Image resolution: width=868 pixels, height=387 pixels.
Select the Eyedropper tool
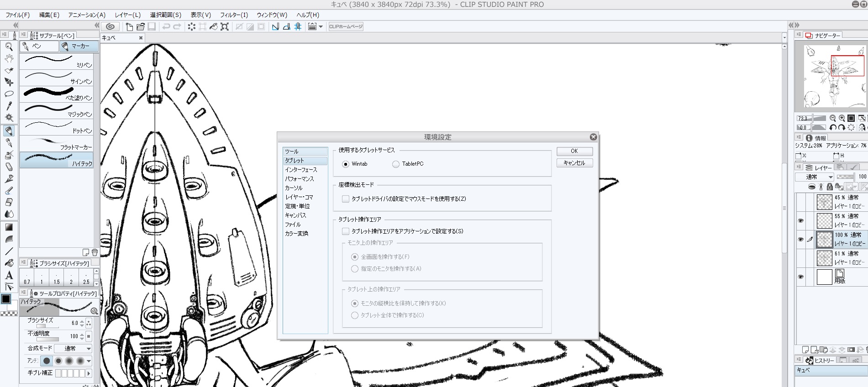[9, 106]
